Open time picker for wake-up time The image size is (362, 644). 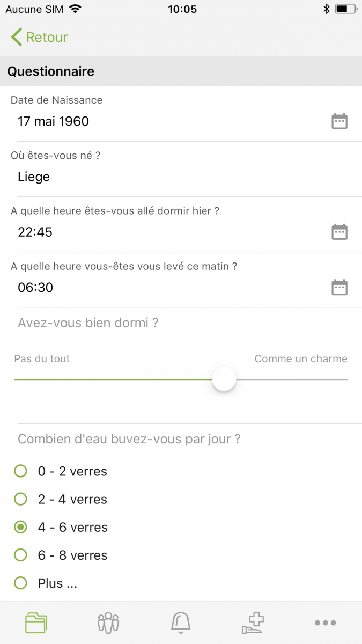pyautogui.click(x=339, y=287)
